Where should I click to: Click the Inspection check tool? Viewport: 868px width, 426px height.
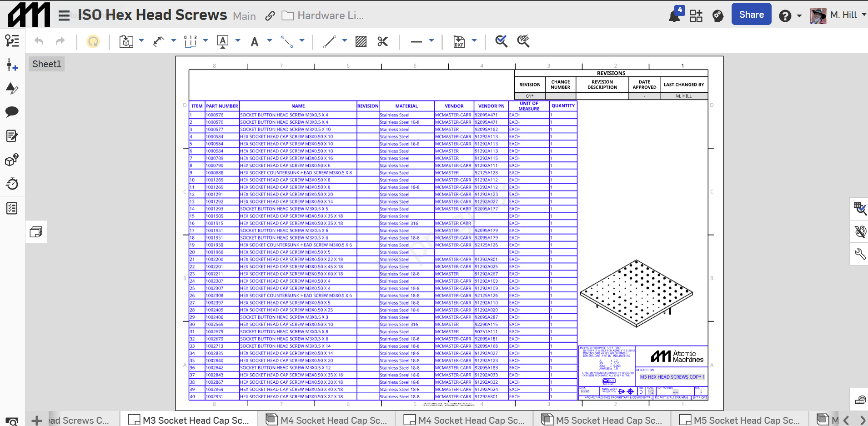pos(501,41)
